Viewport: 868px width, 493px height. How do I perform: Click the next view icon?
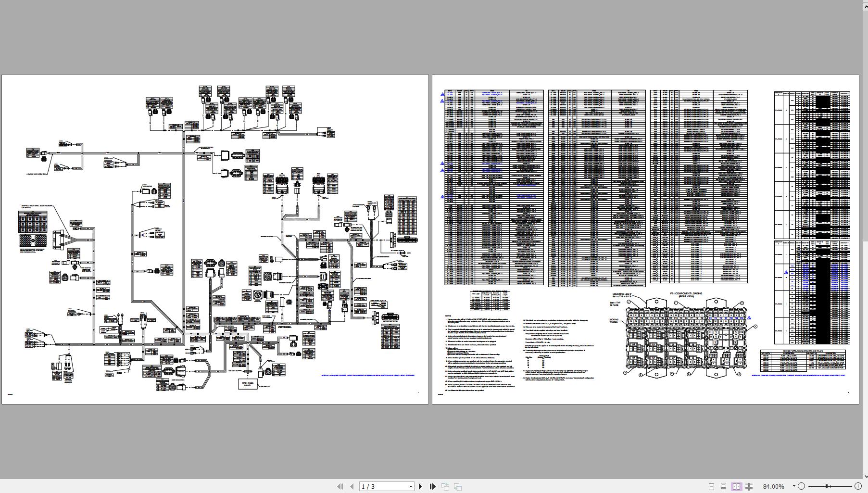pyautogui.click(x=458, y=486)
